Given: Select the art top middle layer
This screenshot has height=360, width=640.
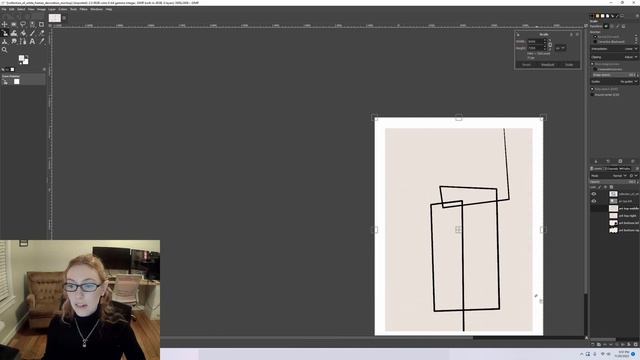Looking at the screenshot, I should coord(615,208).
